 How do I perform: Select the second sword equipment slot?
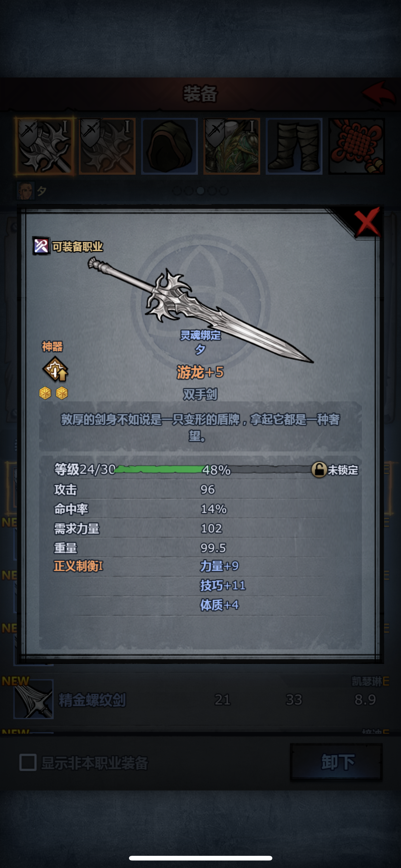click(107, 146)
